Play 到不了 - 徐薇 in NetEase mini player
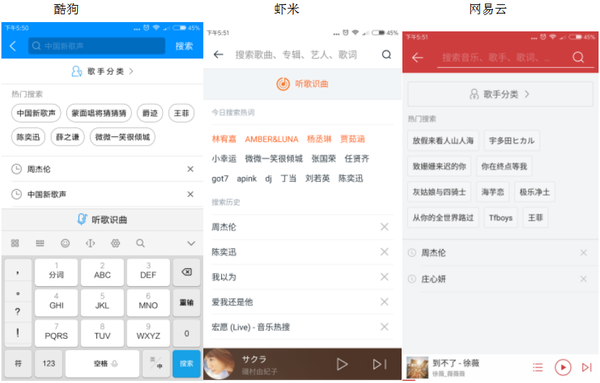This screenshot has height=383, width=600. [563, 368]
